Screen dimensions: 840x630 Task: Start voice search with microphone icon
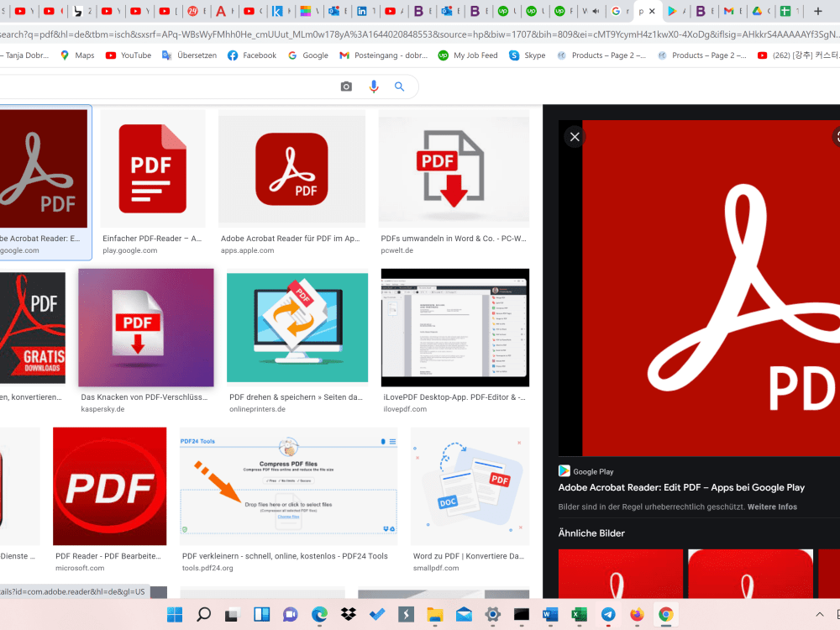pyautogui.click(x=374, y=87)
